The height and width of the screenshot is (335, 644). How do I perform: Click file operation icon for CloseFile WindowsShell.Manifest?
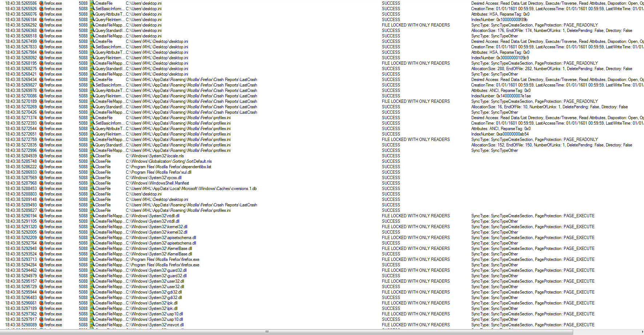[x=92, y=183]
